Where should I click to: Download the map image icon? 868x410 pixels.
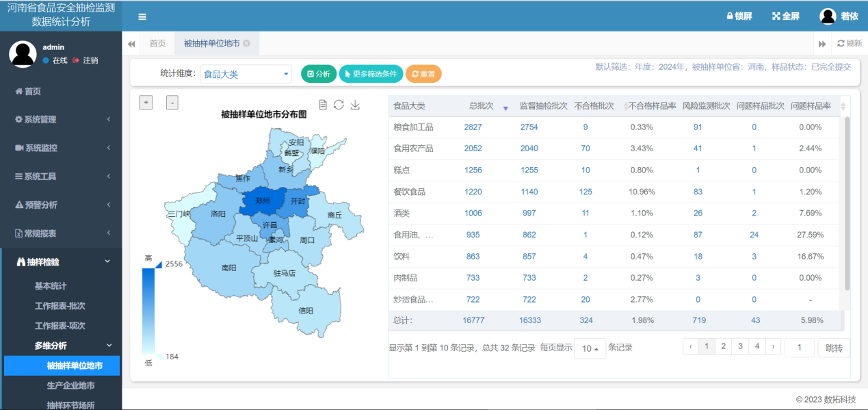355,105
